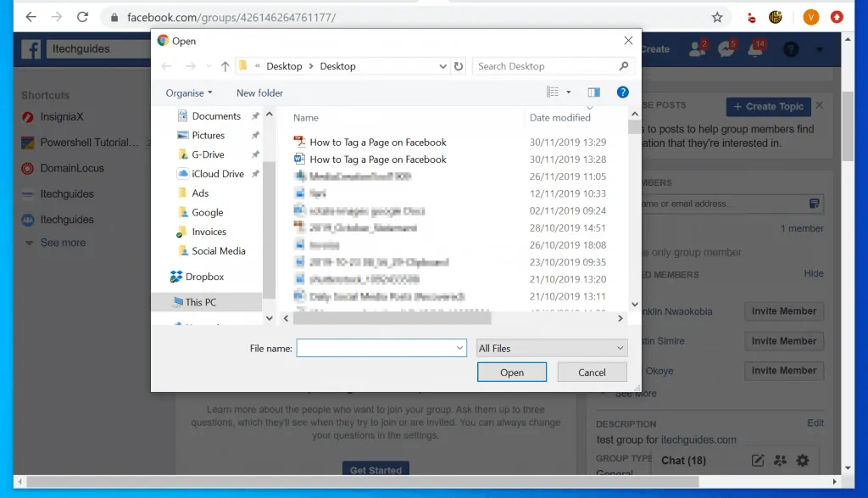Cancel the Open file dialog

(x=592, y=372)
